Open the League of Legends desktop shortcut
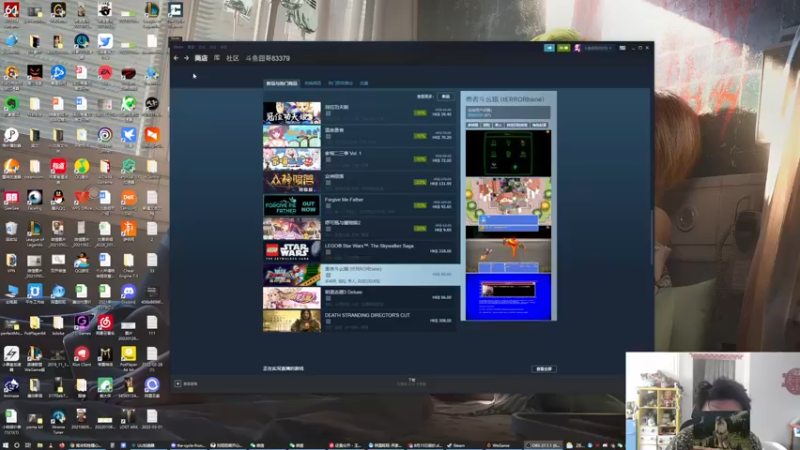This screenshot has width=800, height=450. pyautogui.click(x=35, y=232)
